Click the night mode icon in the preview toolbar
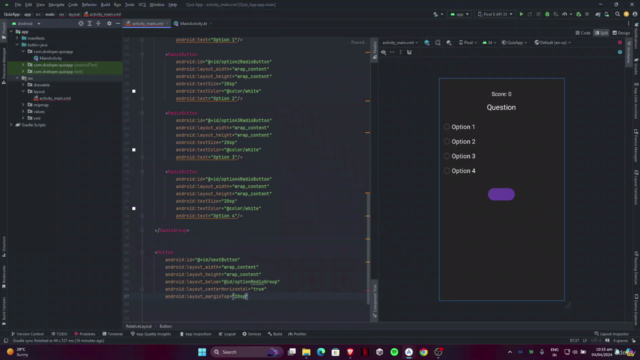Image resolution: width=640 pixels, height=360 pixels. pos(449,42)
